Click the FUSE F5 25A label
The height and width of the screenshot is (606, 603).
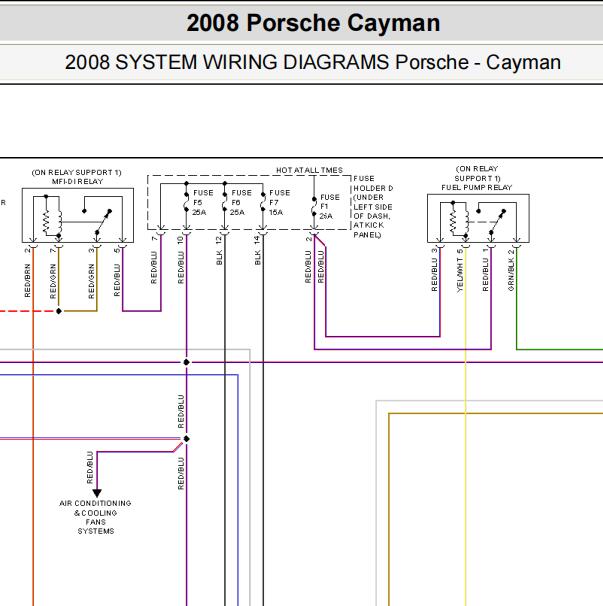pyautogui.click(x=203, y=203)
